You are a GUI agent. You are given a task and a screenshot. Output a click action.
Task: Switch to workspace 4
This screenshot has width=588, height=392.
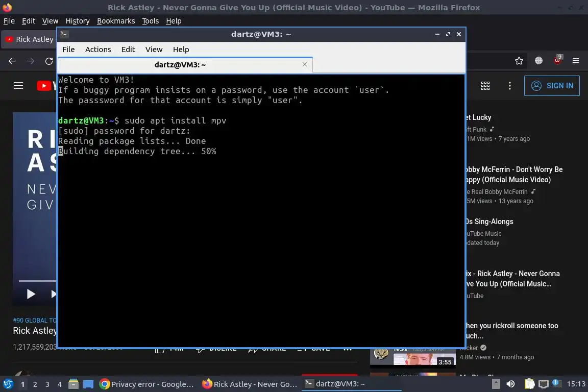coord(60,384)
